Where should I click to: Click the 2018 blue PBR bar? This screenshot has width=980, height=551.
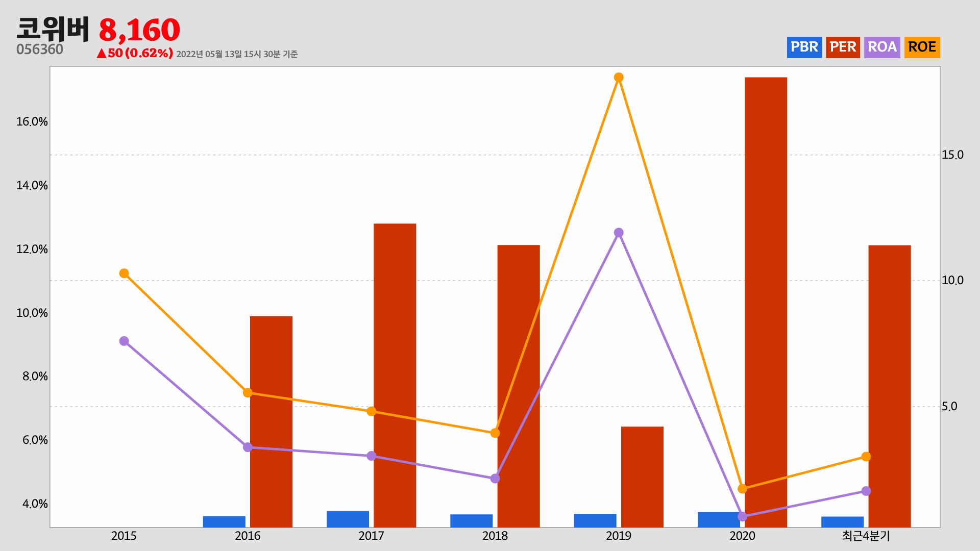(x=472, y=520)
